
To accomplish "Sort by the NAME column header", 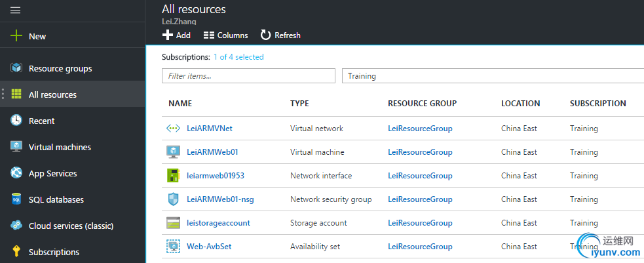I will 180,104.
